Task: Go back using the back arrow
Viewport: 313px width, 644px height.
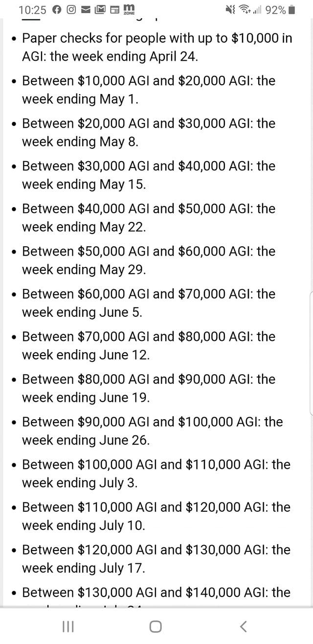Action: coord(244,626)
